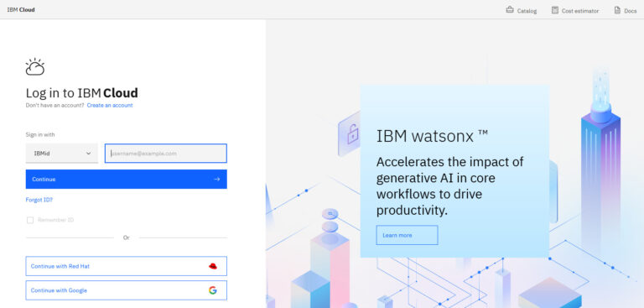
Task: Click the IBMid dropdown chevron
Action: pos(88,154)
